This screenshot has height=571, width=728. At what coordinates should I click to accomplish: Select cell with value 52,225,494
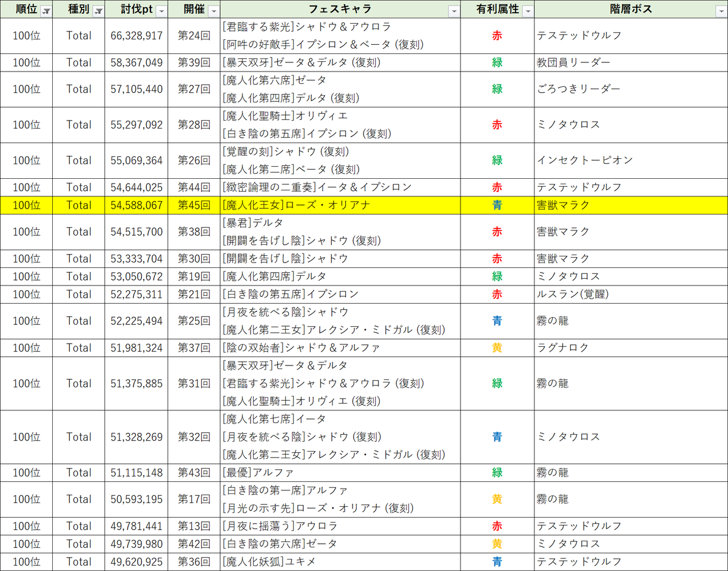pyautogui.click(x=136, y=321)
